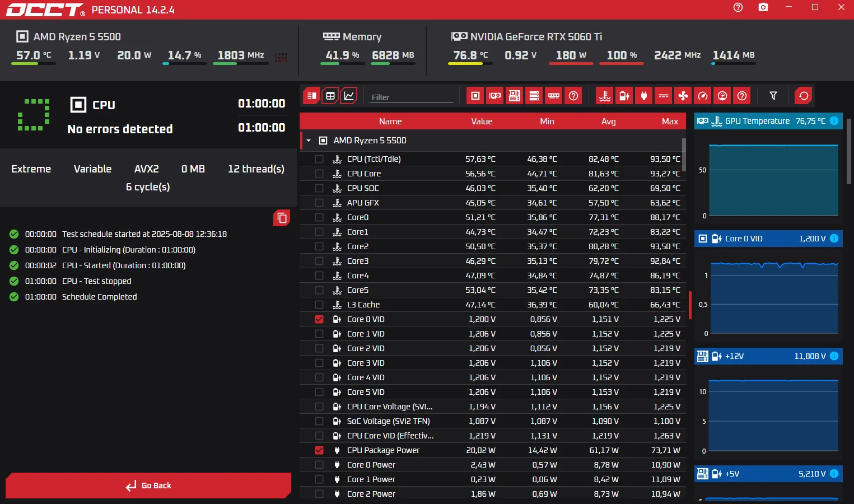The height and width of the screenshot is (504, 854).
Task: Click the graph panel vertical scrollbar
Action: 849,151
